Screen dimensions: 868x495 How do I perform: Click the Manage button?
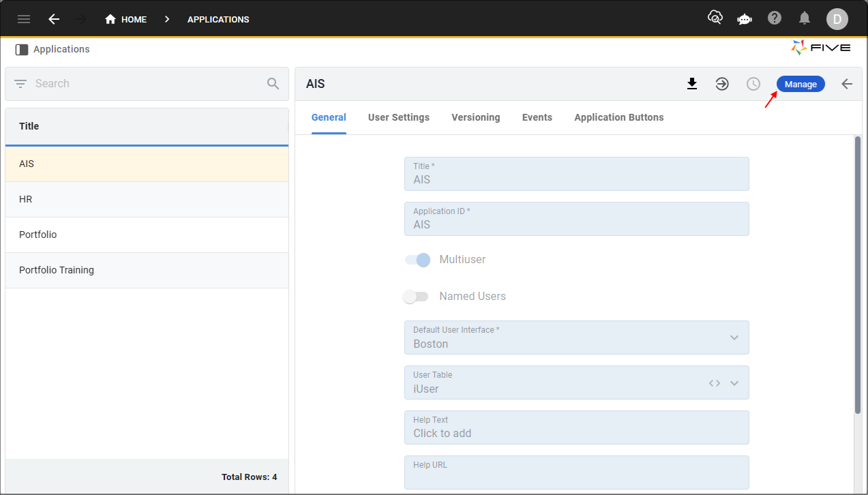tap(800, 84)
